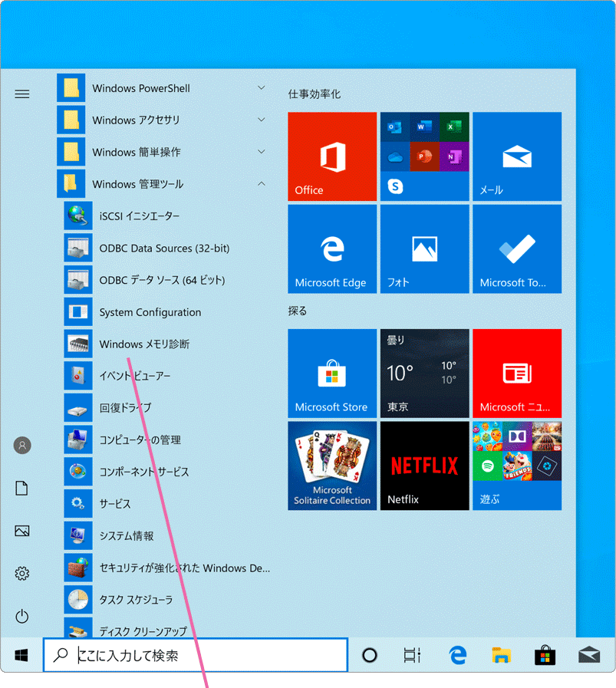Click Windows 簡単操作 folder label
Image resolution: width=616 pixels, height=688 pixels.
136,153
